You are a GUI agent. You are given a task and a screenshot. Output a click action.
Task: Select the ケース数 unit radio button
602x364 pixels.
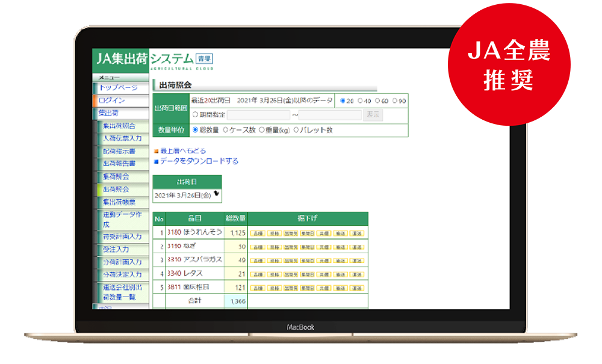tap(225, 130)
